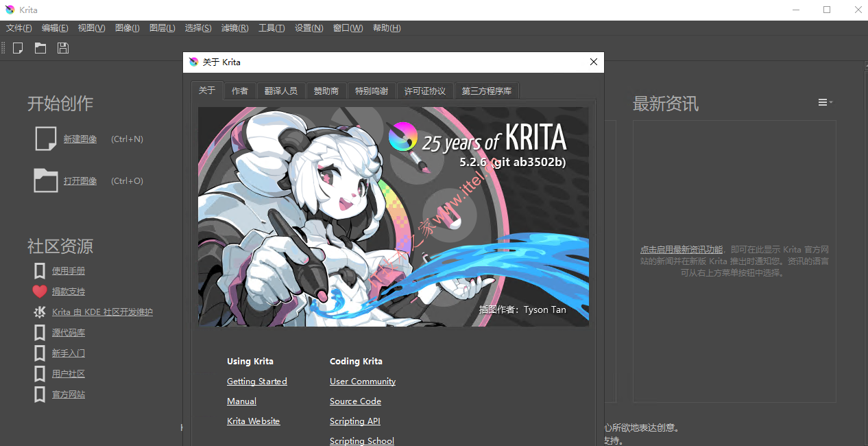Switch to the 赞助商 tab

[326, 91]
